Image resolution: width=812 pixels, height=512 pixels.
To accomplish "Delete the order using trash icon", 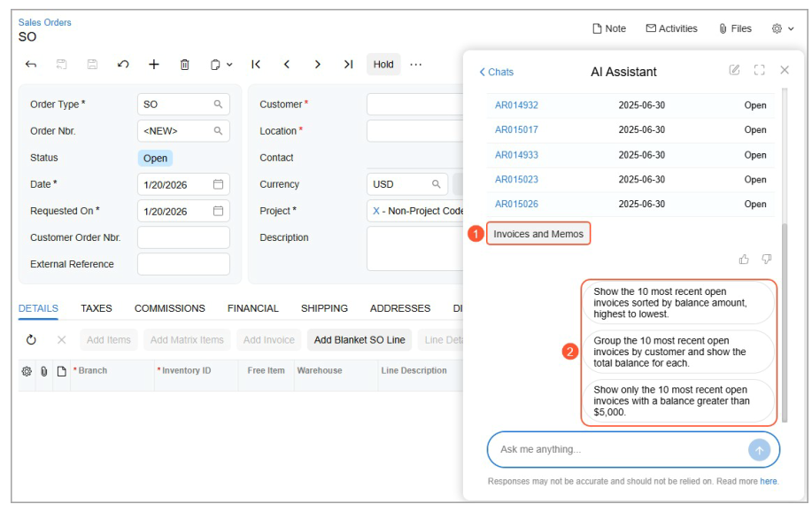I will 185,65.
